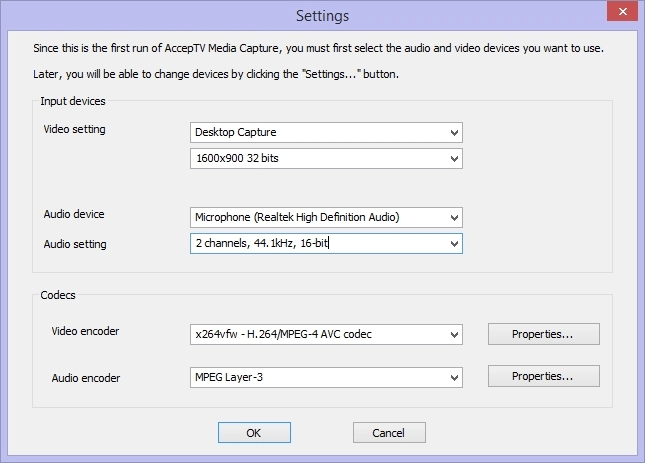Viewport: 645px width, 463px height.
Task: Close the Settings window with the X
Action: 622,11
